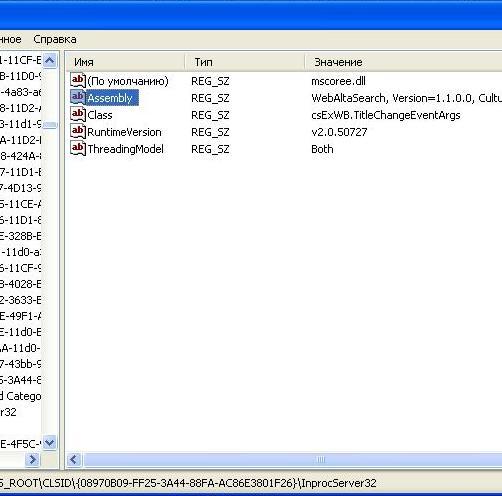Click tree pane scroll up arrow
This screenshot has width=502, height=496.
(x=50, y=61)
